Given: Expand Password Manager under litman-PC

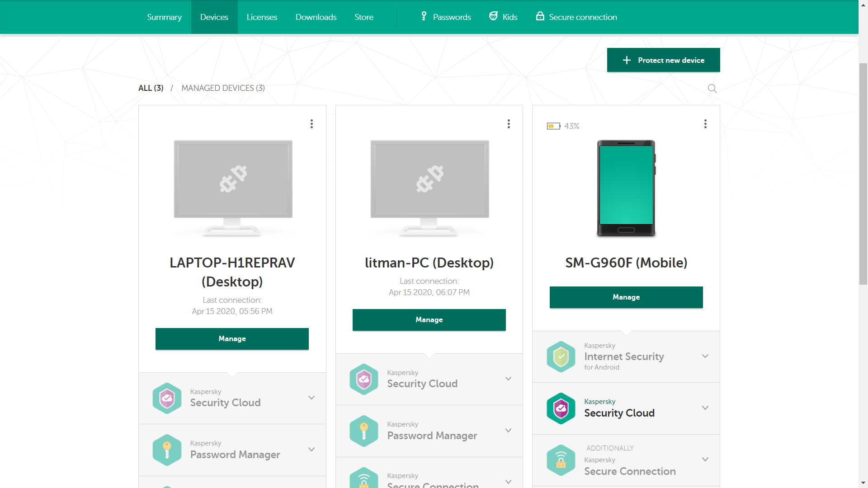Looking at the screenshot, I should 508,430.
